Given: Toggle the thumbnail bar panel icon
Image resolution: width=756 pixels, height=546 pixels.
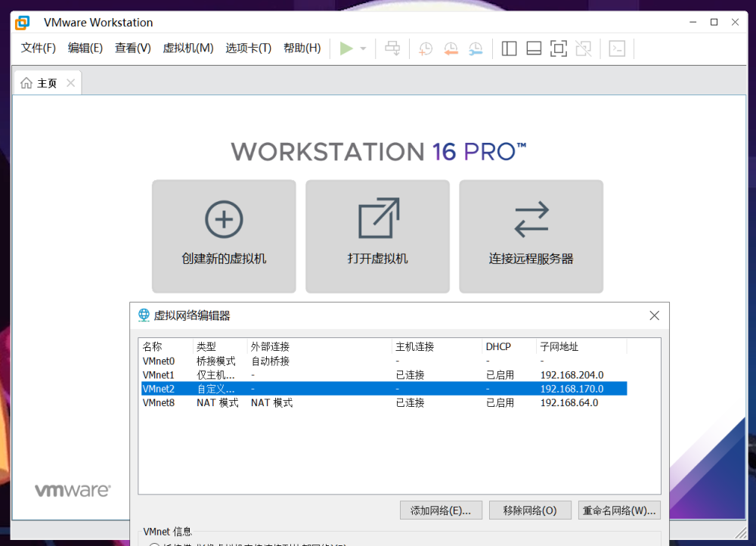Looking at the screenshot, I should tap(534, 48).
